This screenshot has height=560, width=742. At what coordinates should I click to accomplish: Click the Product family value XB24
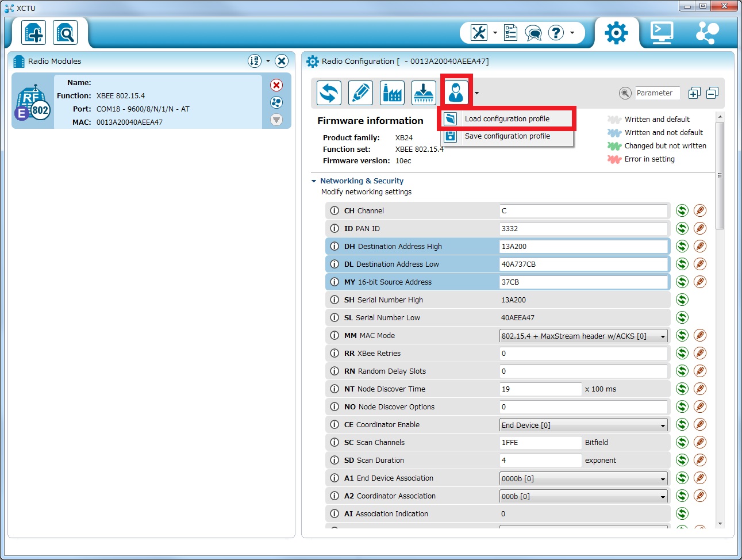[404, 138]
